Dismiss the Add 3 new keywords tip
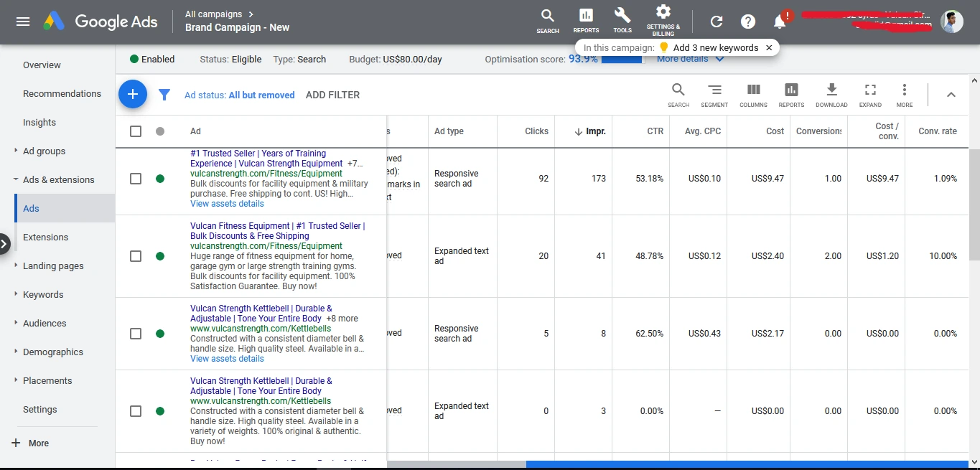The width and height of the screenshot is (980, 470). click(x=769, y=48)
